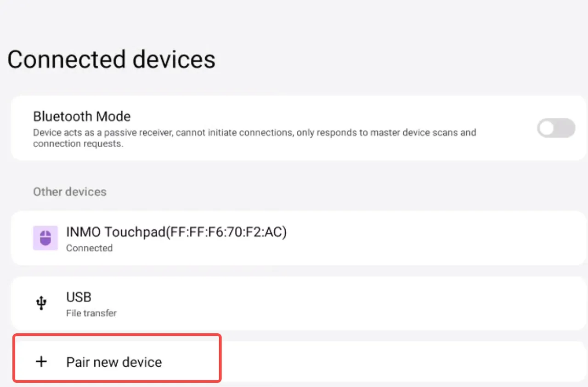Click the "Connected devices" page heading

(111, 60)
